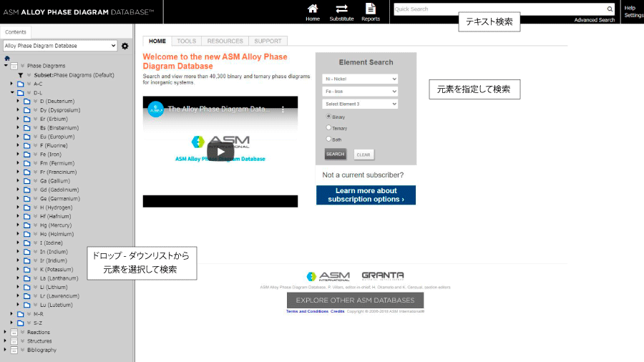Image resolution: width=644 pixels, height=362 pixels.
Task: Click Learn more about subscription options
Action: (366, 195)
